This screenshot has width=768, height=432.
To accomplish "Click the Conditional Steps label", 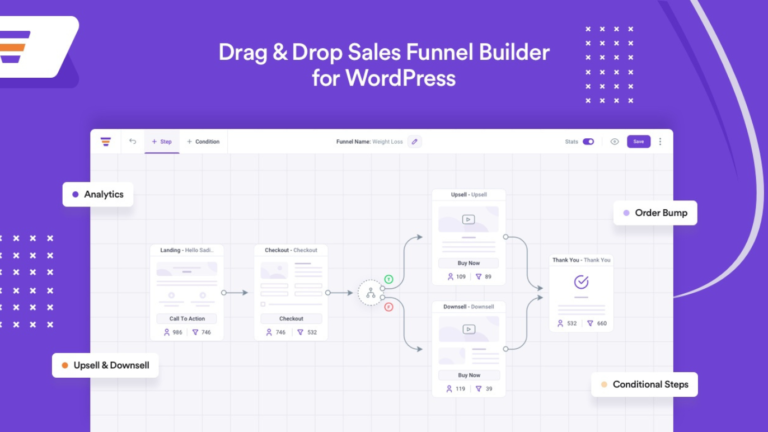I will coord(645,384).
